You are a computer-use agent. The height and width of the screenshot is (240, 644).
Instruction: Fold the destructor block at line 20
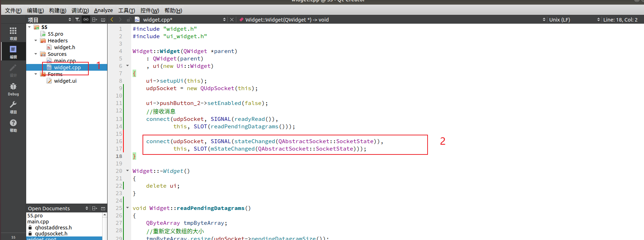click(128, 171)
